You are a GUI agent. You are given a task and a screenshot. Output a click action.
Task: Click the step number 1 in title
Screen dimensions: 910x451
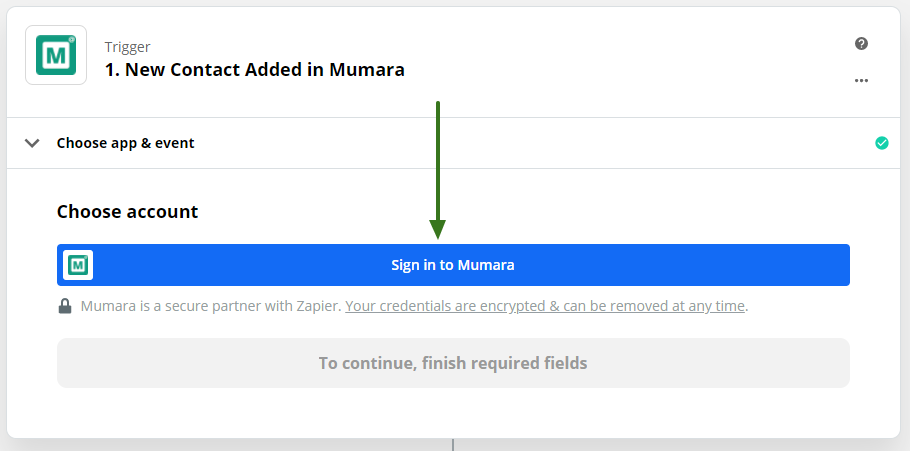pos(110,70)
